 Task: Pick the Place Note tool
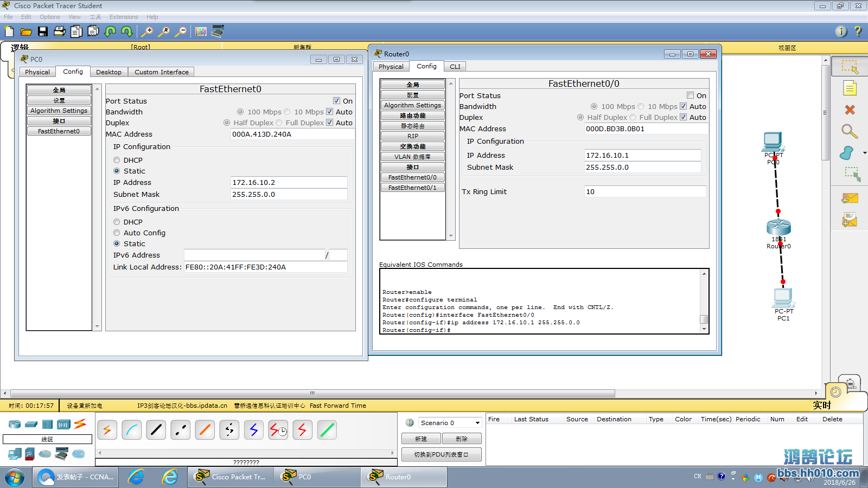pos(850,88)
